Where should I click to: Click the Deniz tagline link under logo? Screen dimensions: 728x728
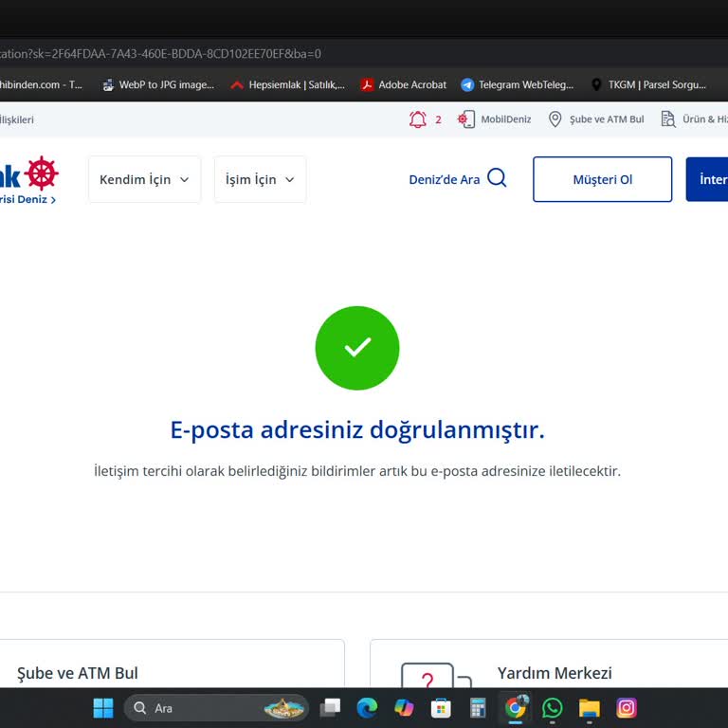pos(27,200)
